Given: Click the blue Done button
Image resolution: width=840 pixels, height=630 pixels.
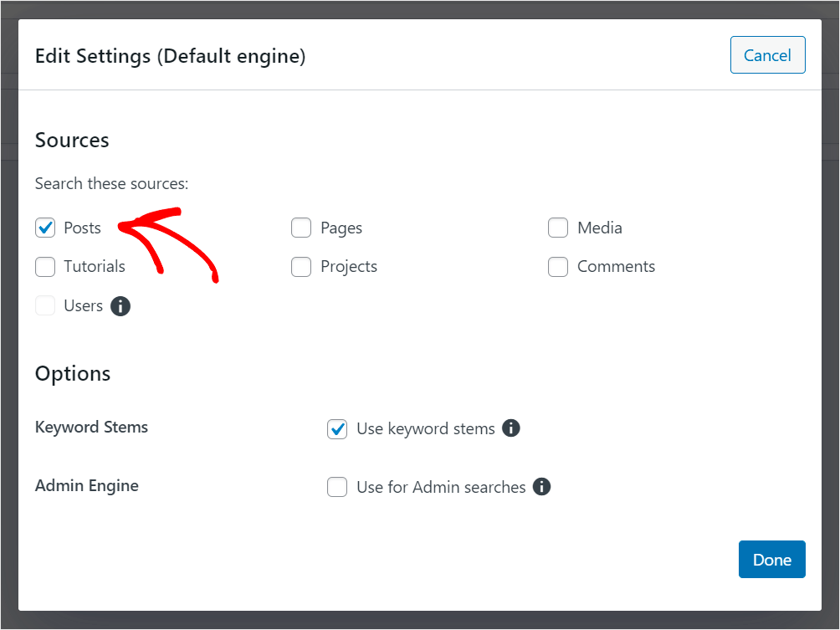Looking at the screenshot, I should coord(771,560).
